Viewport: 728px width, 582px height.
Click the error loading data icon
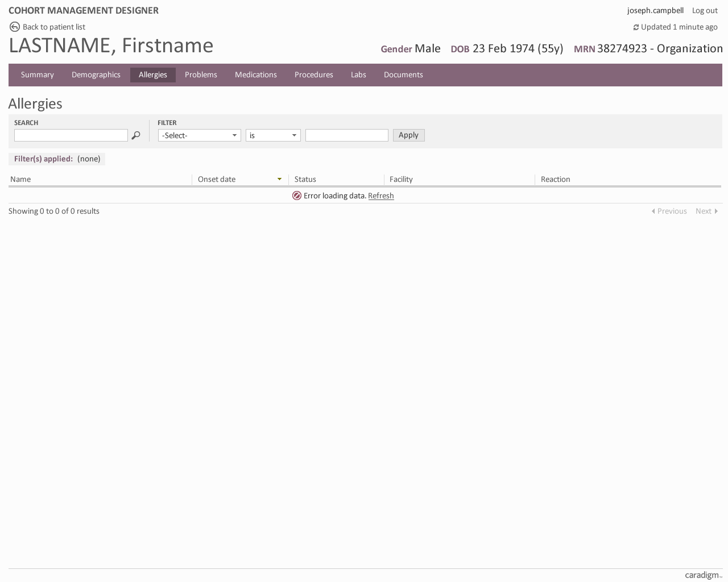tap(297, 196)
